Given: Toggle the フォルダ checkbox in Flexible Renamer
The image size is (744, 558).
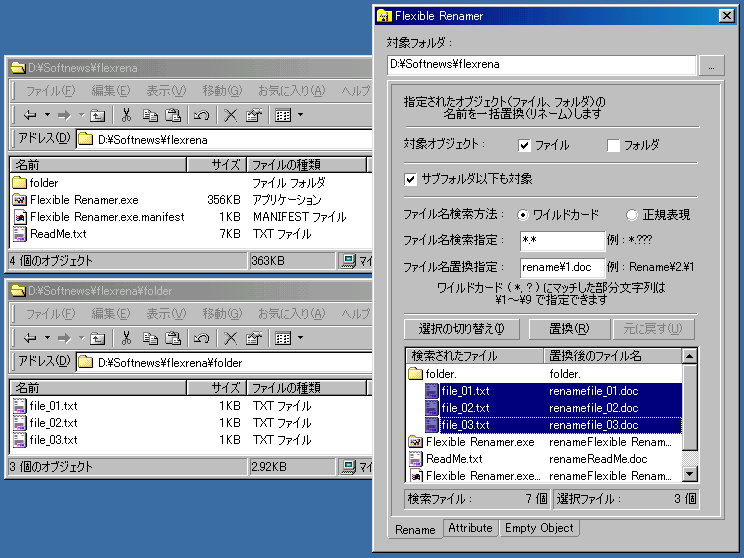Looking at the screenshot, I should click(614, 145).
